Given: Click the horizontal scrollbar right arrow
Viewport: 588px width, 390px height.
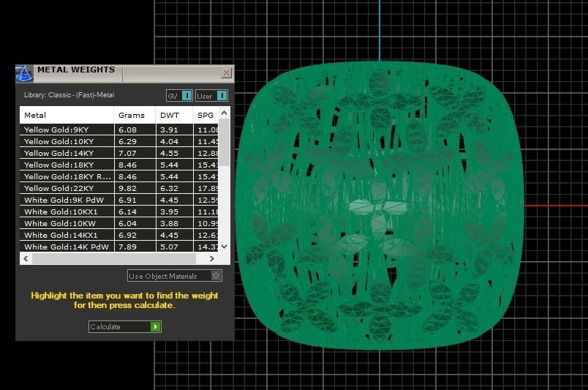Looking at the screenshot, I should pyautogui.click(x=212, y=258).
